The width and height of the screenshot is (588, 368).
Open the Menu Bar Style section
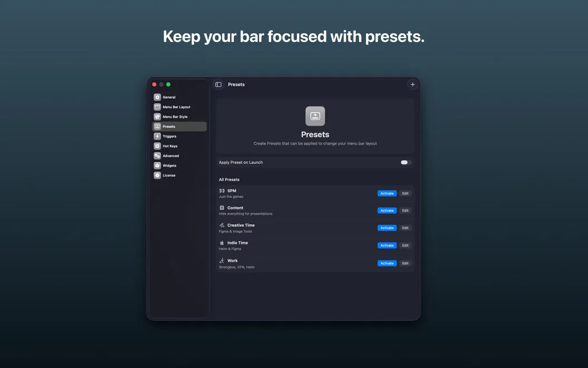pos(179,117)
